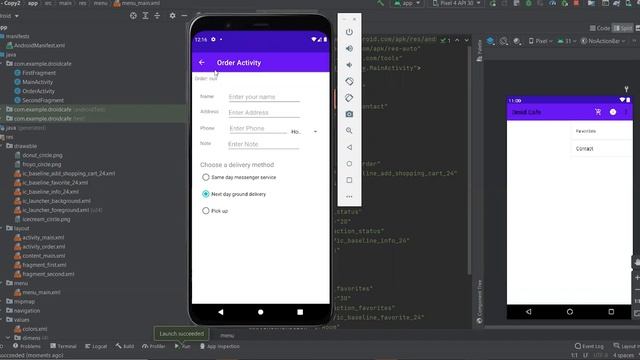The height and width of the screenshot is (360, 640).
Task: Select Next day ground delivery radio button
Action: (206, 194)
